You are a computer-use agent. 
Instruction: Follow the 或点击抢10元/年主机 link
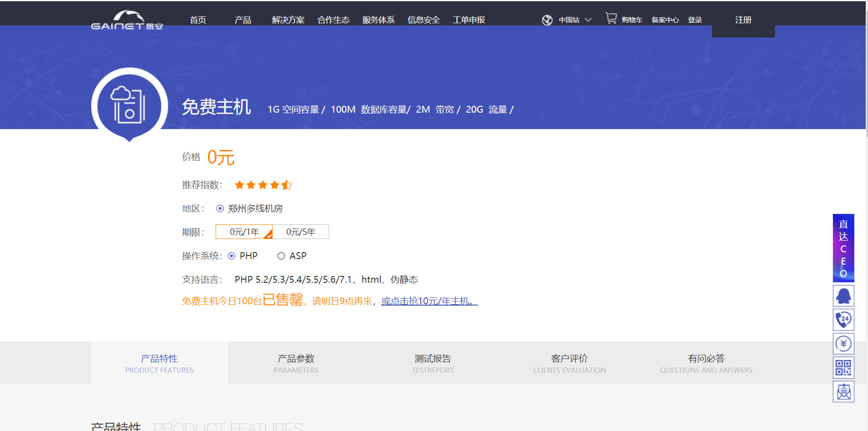click(429, 301)
